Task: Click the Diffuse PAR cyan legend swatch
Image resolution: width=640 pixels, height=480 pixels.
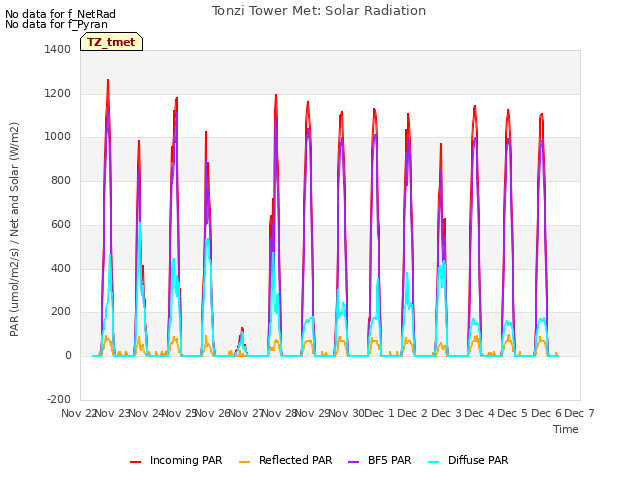Action: pyautogui.click(x=434, y=462)
